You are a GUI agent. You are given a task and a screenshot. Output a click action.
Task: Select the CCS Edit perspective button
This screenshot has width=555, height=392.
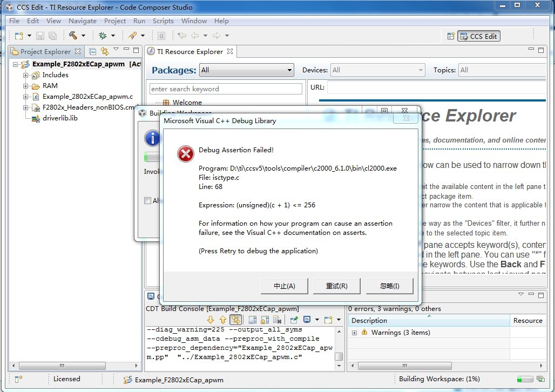coord(479,36)
